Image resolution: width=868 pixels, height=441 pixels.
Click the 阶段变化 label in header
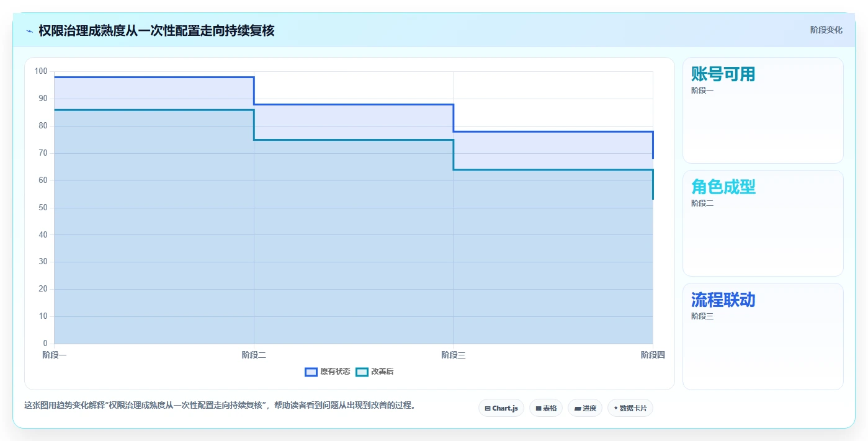[x=826, y=30]
